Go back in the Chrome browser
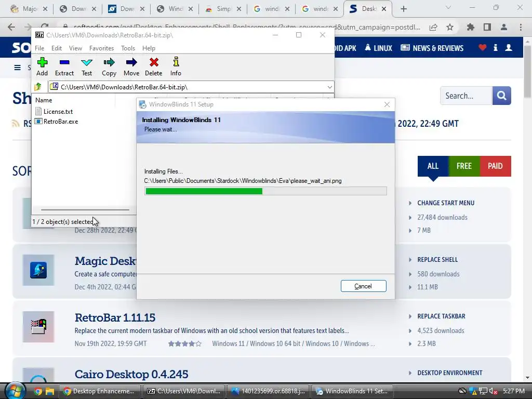 tap(11, 27)
